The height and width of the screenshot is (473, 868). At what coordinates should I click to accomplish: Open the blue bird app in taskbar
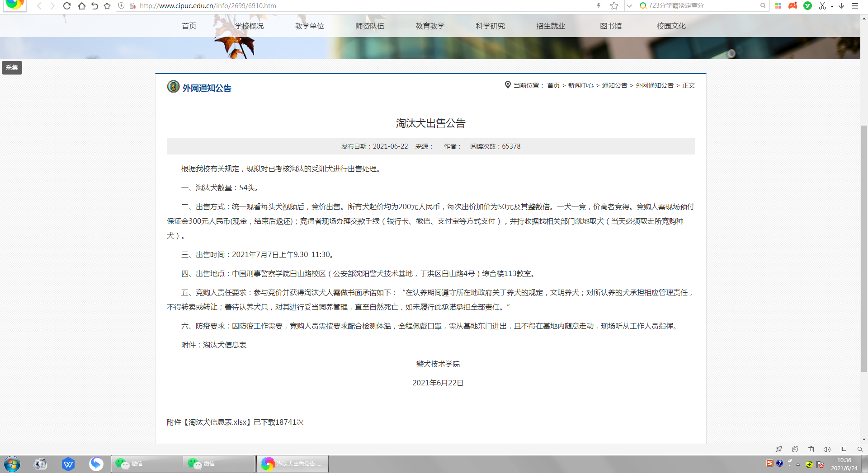pos(96,464)
